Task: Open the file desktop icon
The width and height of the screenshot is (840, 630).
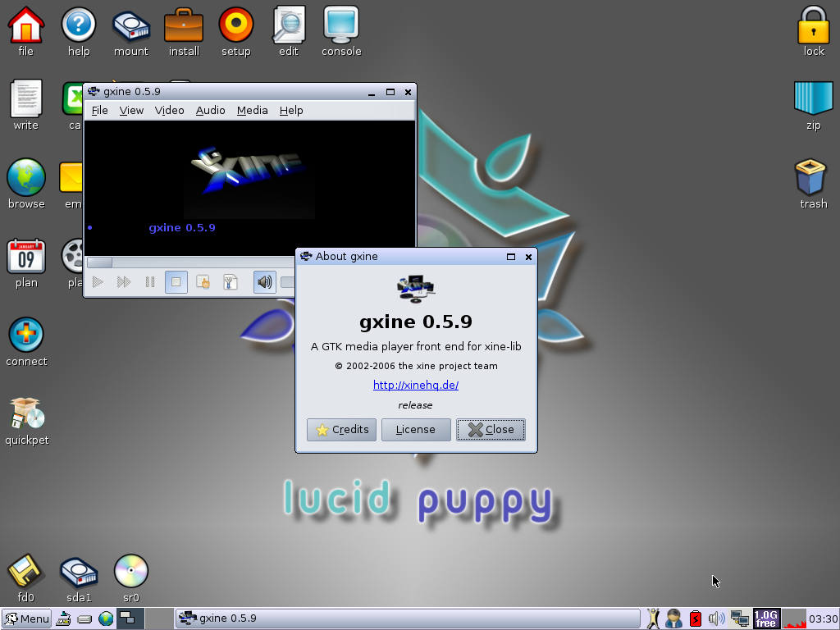Action: tap(25, 31)
